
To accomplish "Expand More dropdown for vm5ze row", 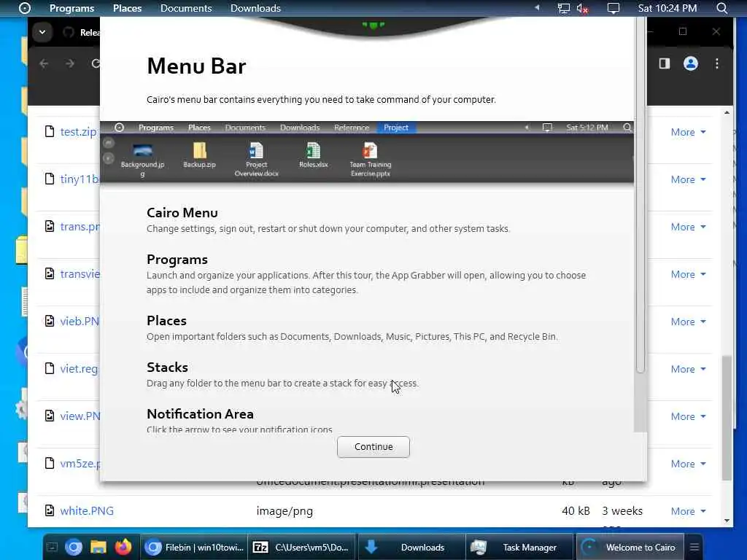I will [x=688, y=464].
